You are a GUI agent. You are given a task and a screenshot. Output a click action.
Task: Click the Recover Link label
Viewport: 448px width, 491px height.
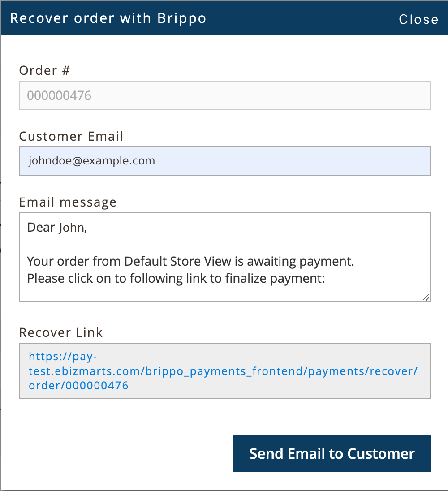[61, 332]
